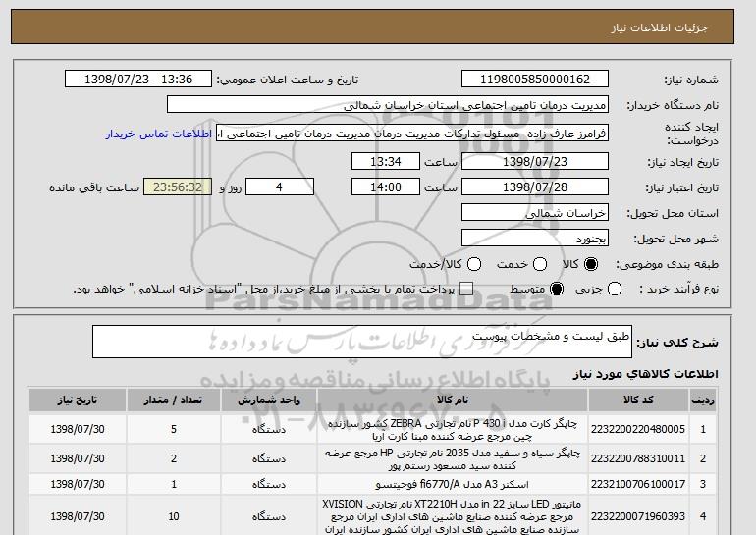Click the request creator name field

point(412,134)
